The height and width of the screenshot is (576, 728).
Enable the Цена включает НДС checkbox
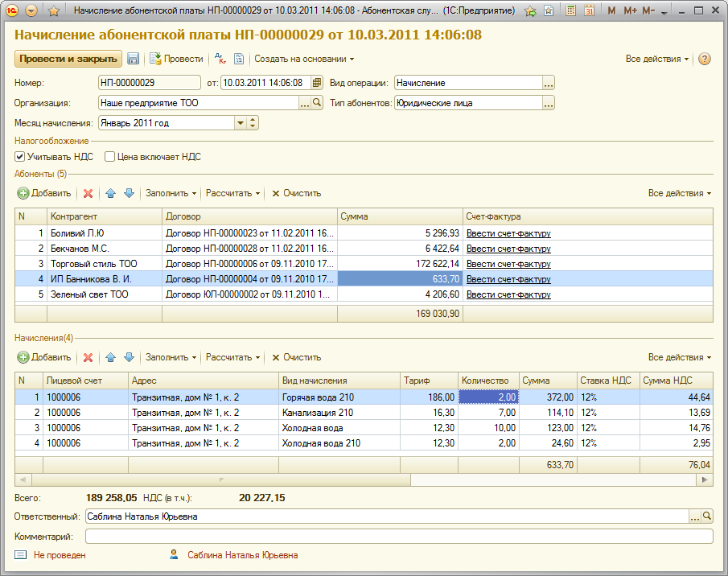pyautogui.click(x=110, y=157)
